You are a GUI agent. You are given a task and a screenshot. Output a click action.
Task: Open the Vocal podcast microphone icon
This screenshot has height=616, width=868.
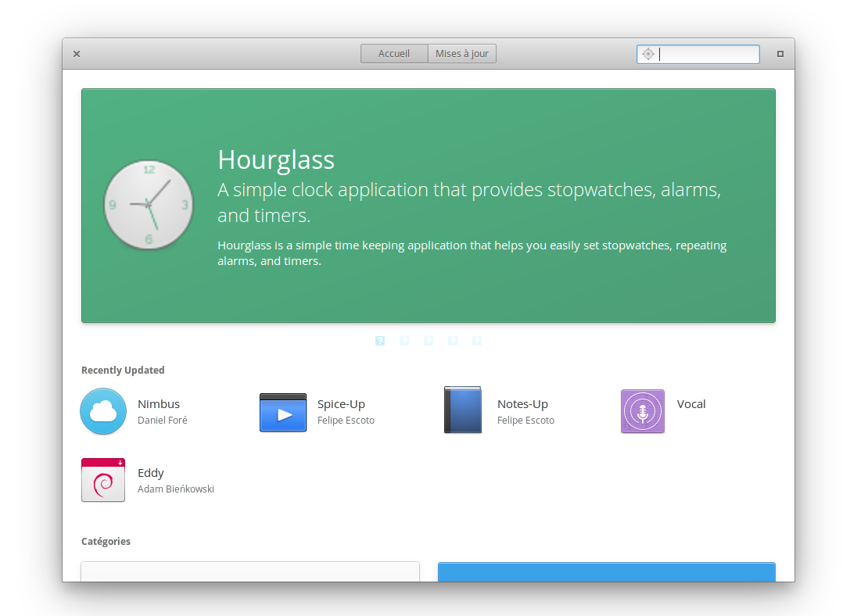(643, 411)
